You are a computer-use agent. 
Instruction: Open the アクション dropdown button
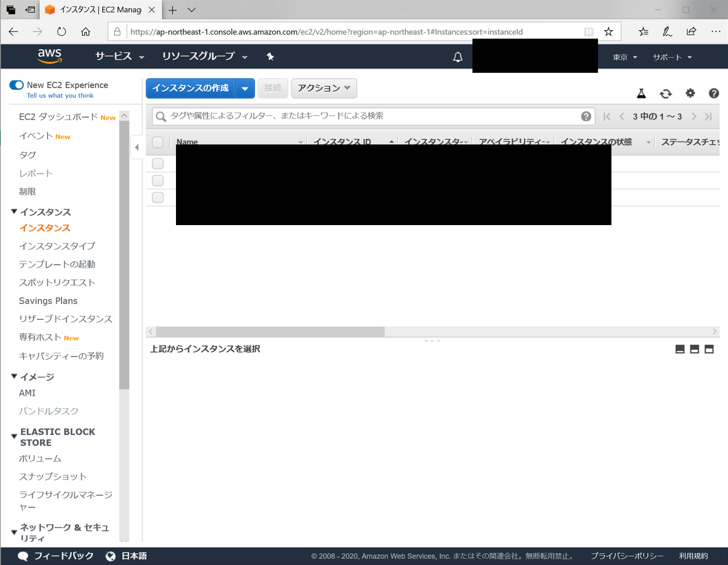click(324, 88)
